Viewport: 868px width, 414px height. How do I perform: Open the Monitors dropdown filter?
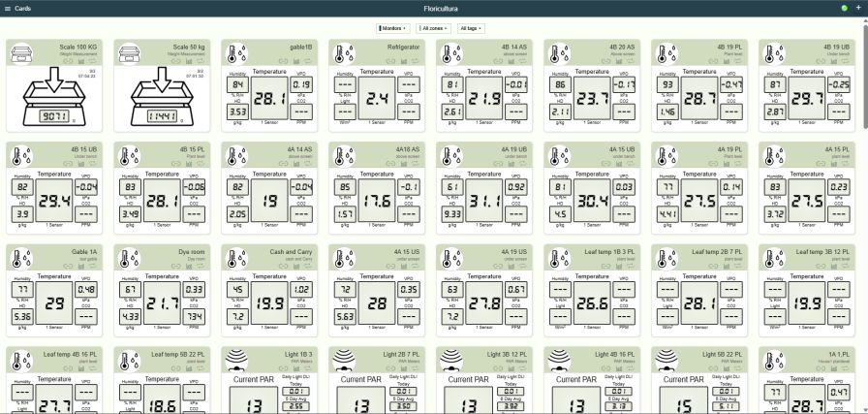click(392, 28)
